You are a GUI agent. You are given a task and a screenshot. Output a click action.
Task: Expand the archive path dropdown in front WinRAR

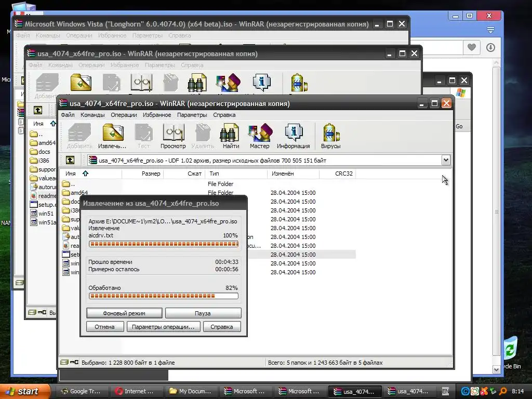(446, 160)
